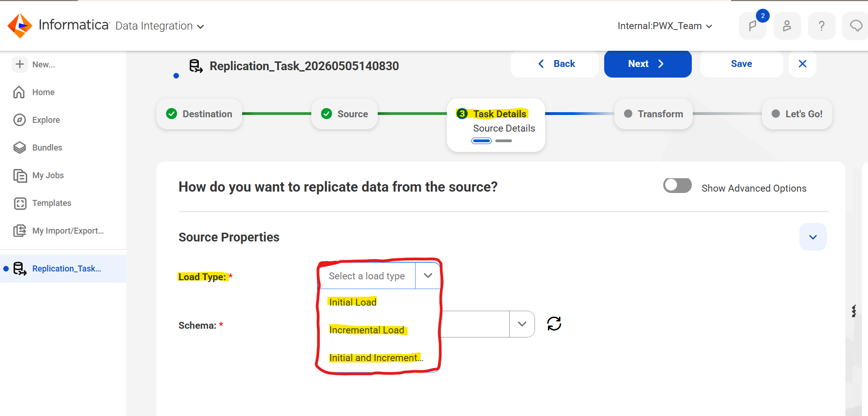This screenshot has width=868, height=416.
Task: Refresh the schema list icon
Action: 554,324
